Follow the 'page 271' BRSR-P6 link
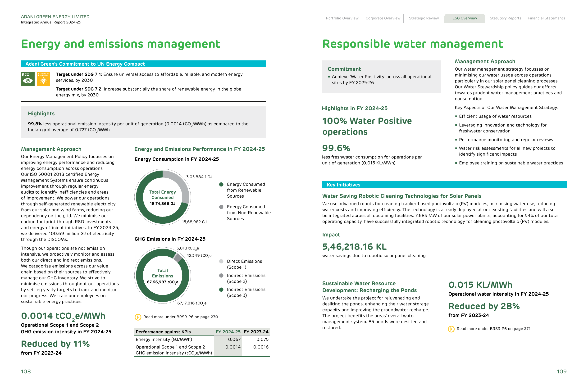This screenshot has width=588, height=385. click(522, 329)
